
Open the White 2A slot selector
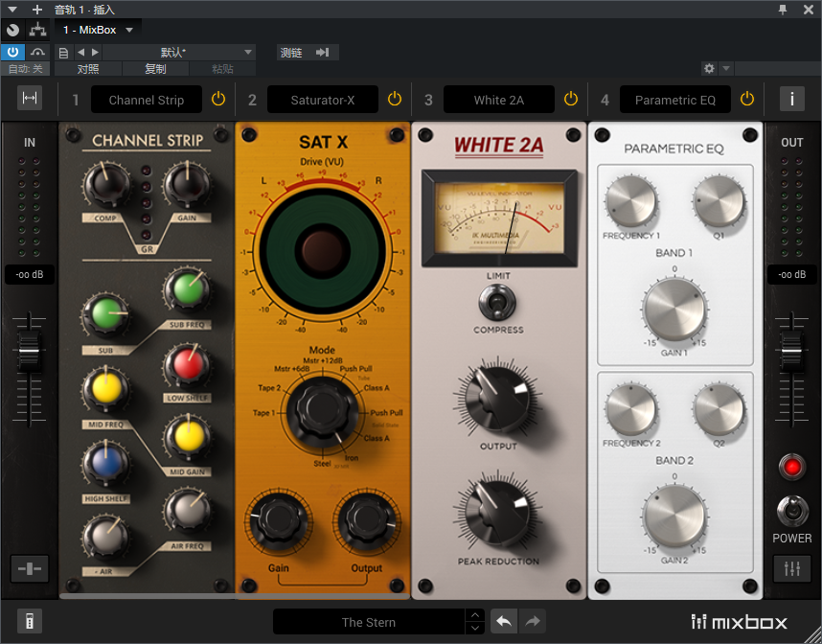pos(498,100)
